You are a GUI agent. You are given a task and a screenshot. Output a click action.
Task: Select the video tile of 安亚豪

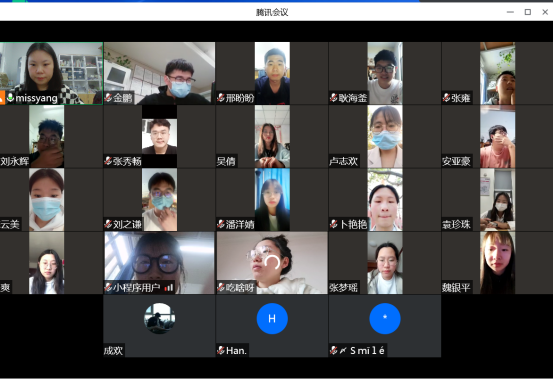point(497,136)
